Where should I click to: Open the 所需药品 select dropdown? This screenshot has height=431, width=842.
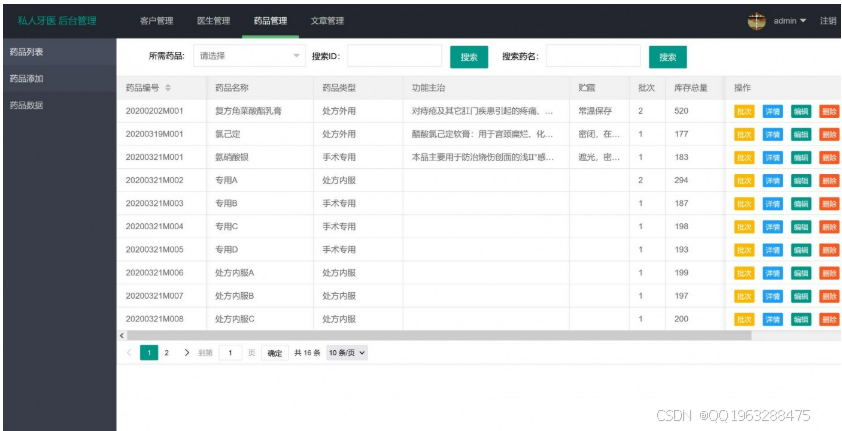249,56
